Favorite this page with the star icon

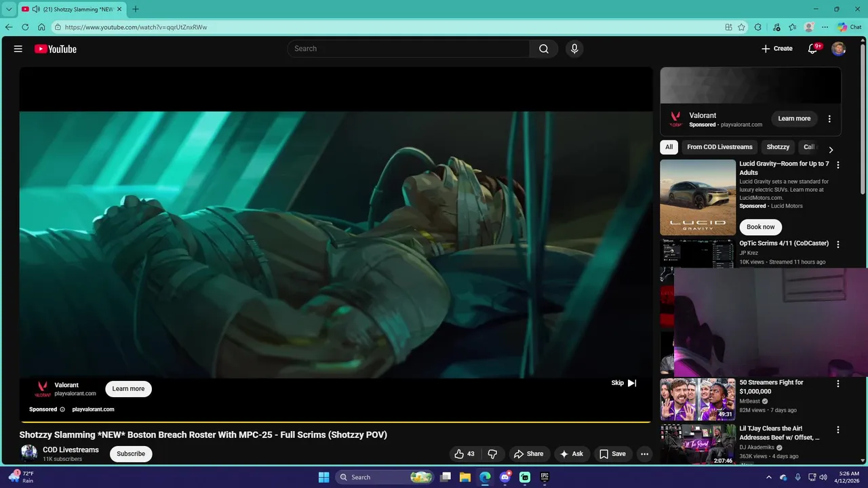point(741,27)
